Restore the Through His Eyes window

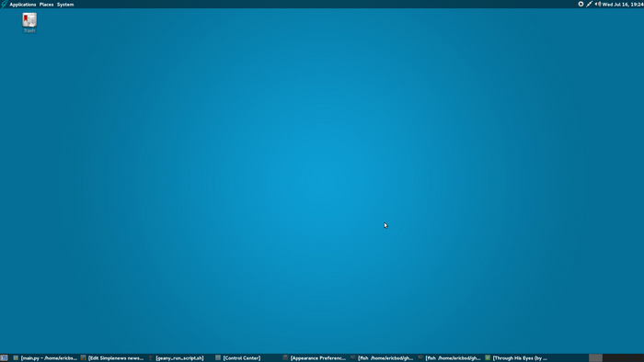click(516, 358)
